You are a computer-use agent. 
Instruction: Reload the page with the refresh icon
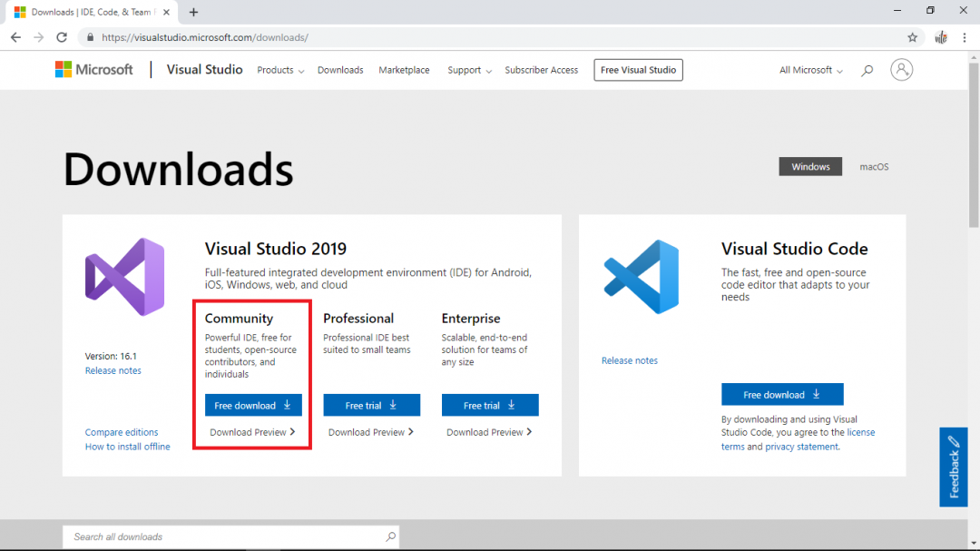(61, 37)
